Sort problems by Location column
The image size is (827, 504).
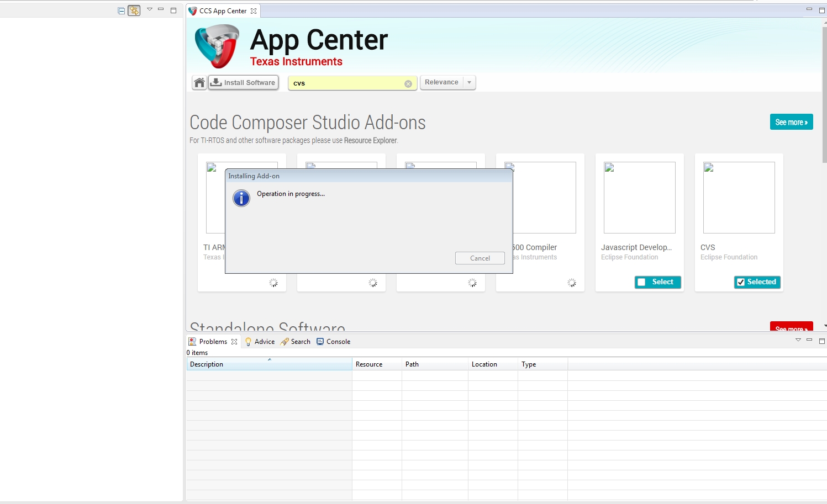[493, 364]
